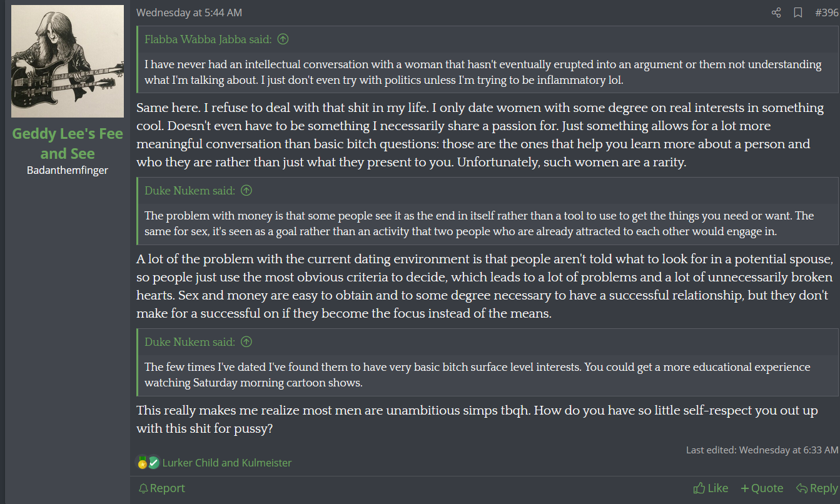The height and width of the screenshot is (504, 840).
Task: Report this post
Action: (161, 488)
